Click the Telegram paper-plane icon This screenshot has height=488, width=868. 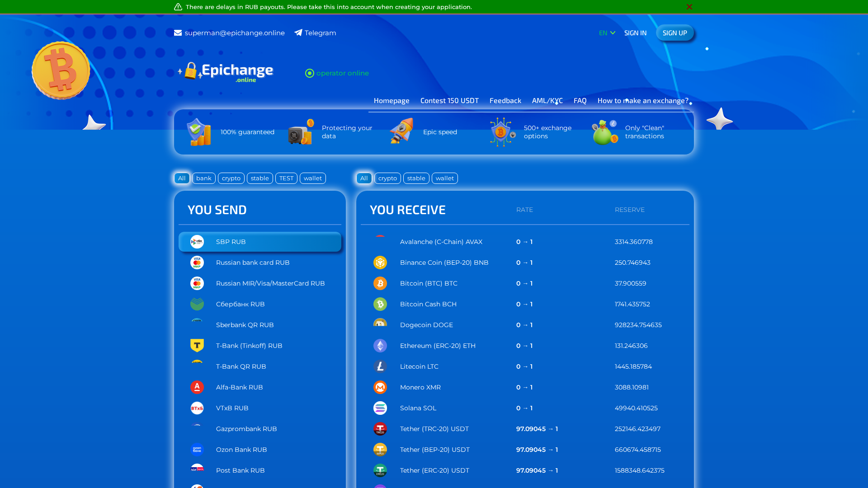[x=298, y=33]
